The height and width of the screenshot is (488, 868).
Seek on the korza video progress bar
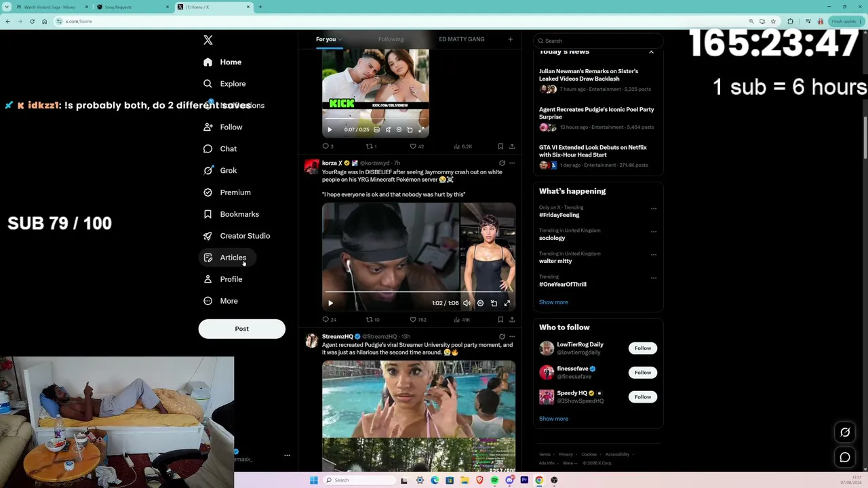click(x=418, y=293)
